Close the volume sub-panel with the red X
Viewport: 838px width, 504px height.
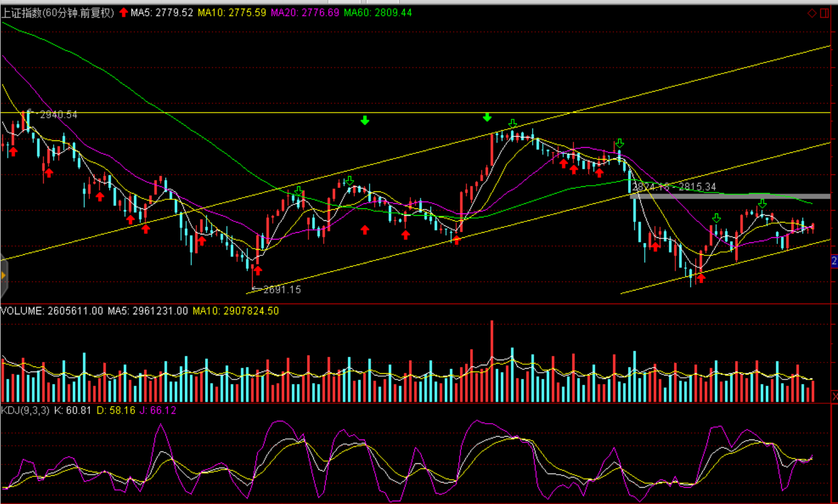coord(835,395)
